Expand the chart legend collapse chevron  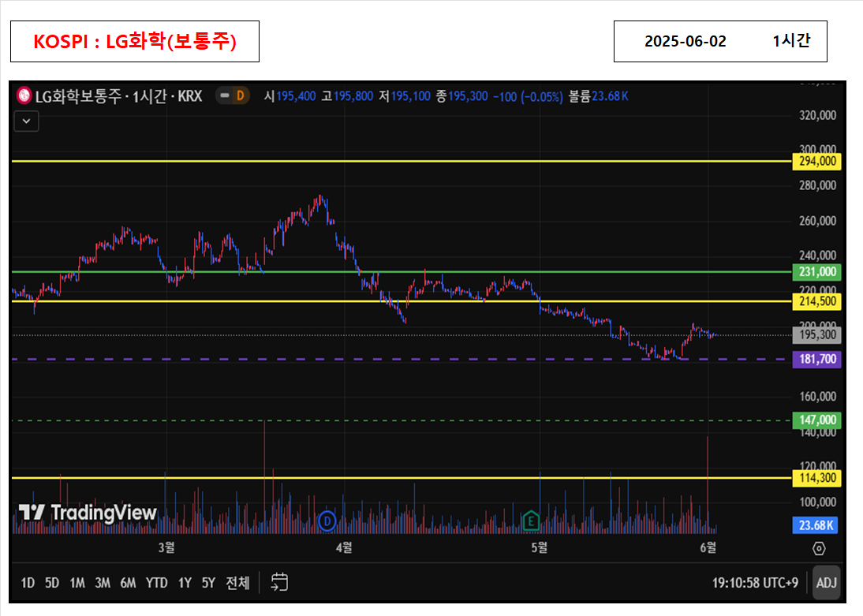26,121
